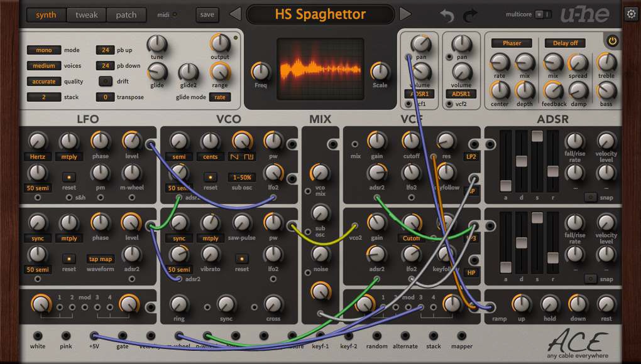The width and height of the screenshot is (641, 364).
Task: Click the save button
Action: point(207,14)
